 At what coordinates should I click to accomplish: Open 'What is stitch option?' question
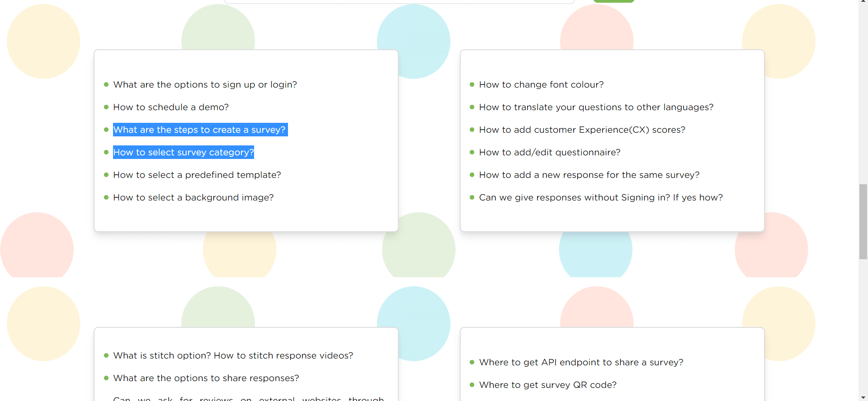[x=233, y=355]
